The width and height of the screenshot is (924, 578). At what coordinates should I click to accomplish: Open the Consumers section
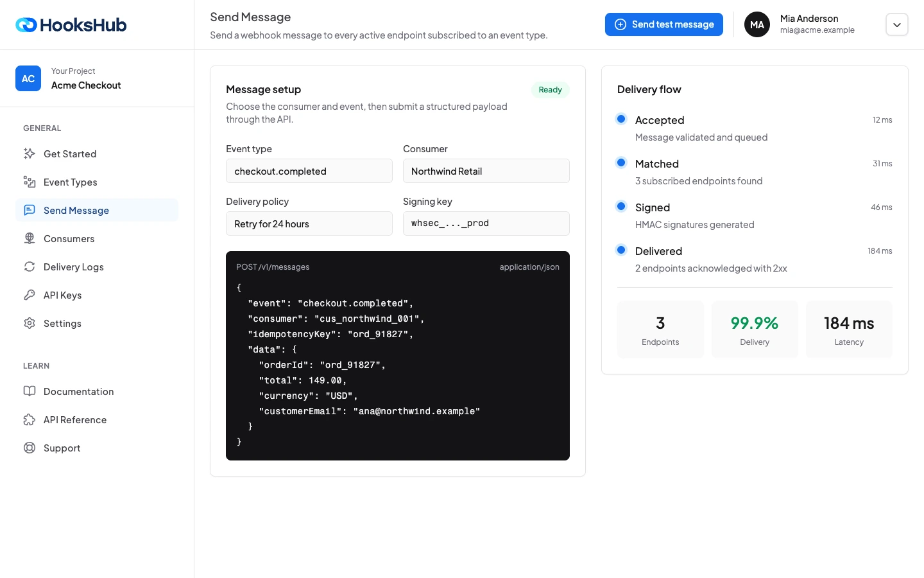coord(97,238)
